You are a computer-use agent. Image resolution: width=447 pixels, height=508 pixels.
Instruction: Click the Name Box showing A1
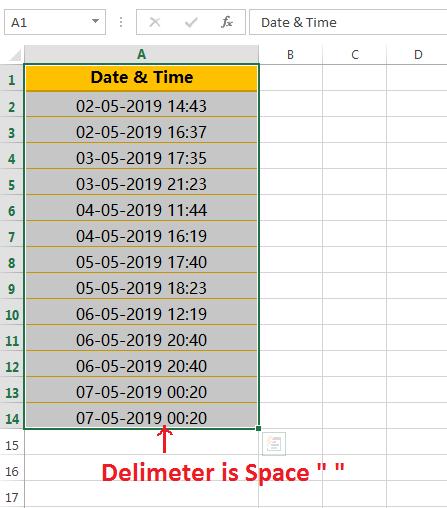(55, 22)
